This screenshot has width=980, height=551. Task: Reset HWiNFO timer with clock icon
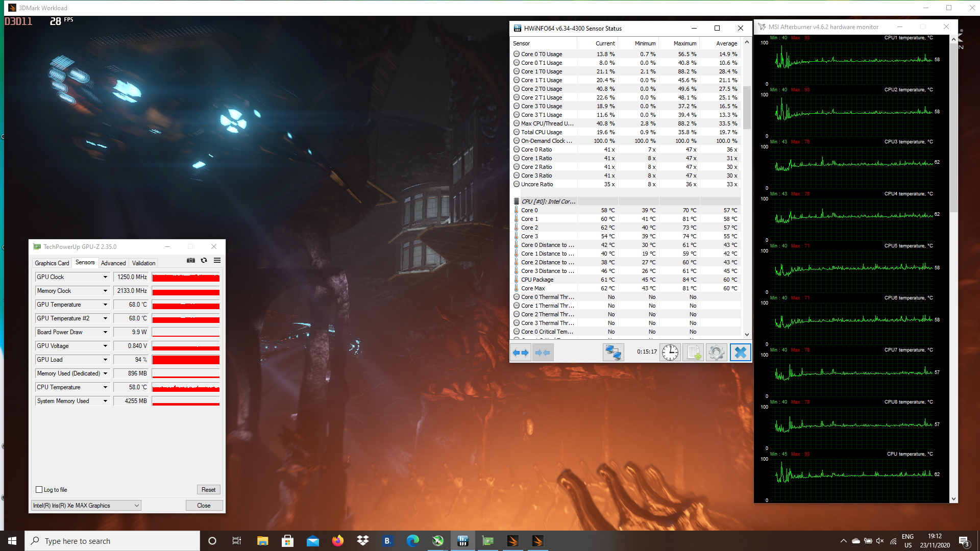click(670, 353)
